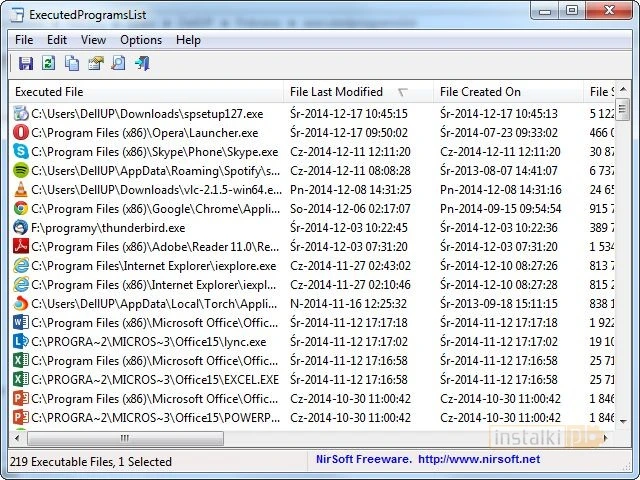Click the Save Selected Items toolbar icon
The image size is (640, 480).
26,64
